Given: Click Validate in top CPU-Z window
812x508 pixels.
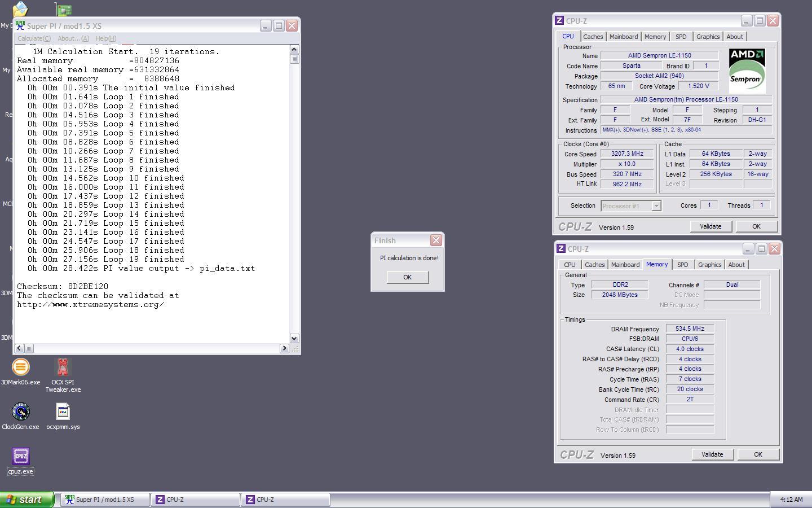Looking at the screenshot, I should (710, 226).
